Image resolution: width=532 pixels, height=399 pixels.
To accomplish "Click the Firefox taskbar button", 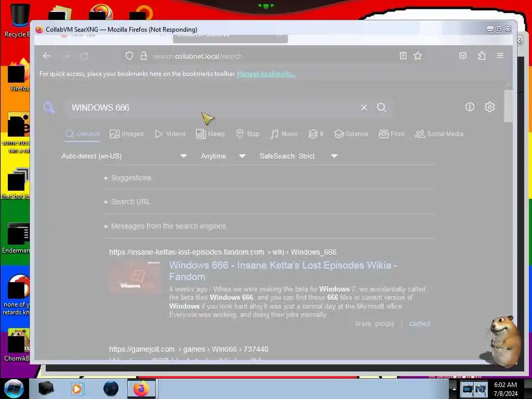I will 141,389.
